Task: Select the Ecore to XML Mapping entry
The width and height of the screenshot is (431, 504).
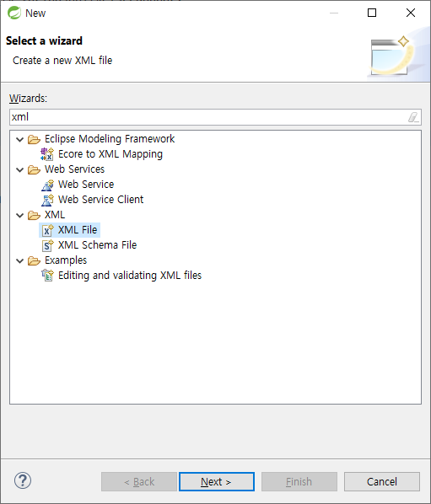Action: tap(110, 154)
